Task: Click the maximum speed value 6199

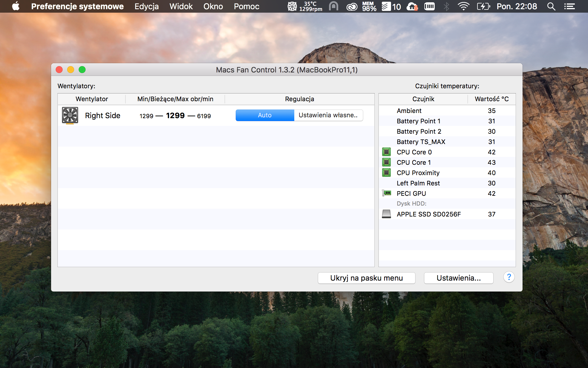Action: click(x=204, y=116)
